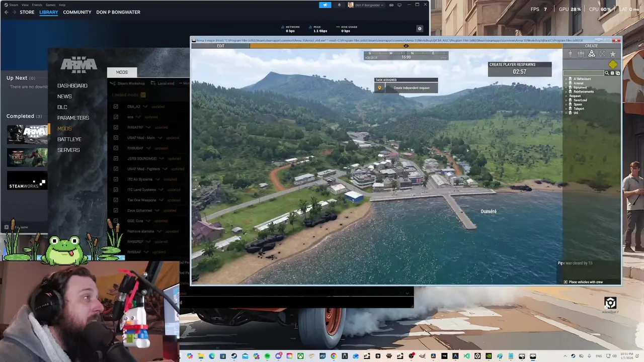Open the Zeus EDIT panel tab

[220, 46]
